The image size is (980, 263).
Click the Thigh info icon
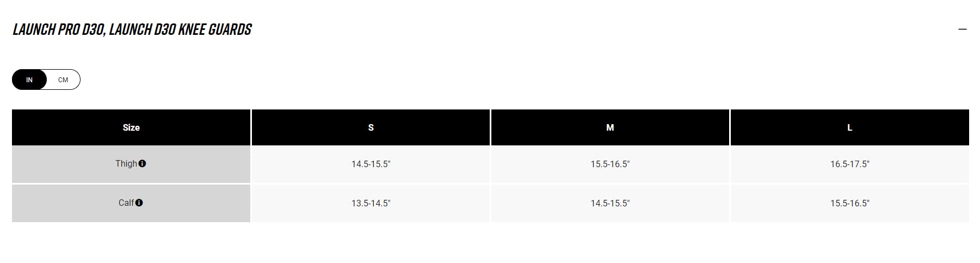142,163
